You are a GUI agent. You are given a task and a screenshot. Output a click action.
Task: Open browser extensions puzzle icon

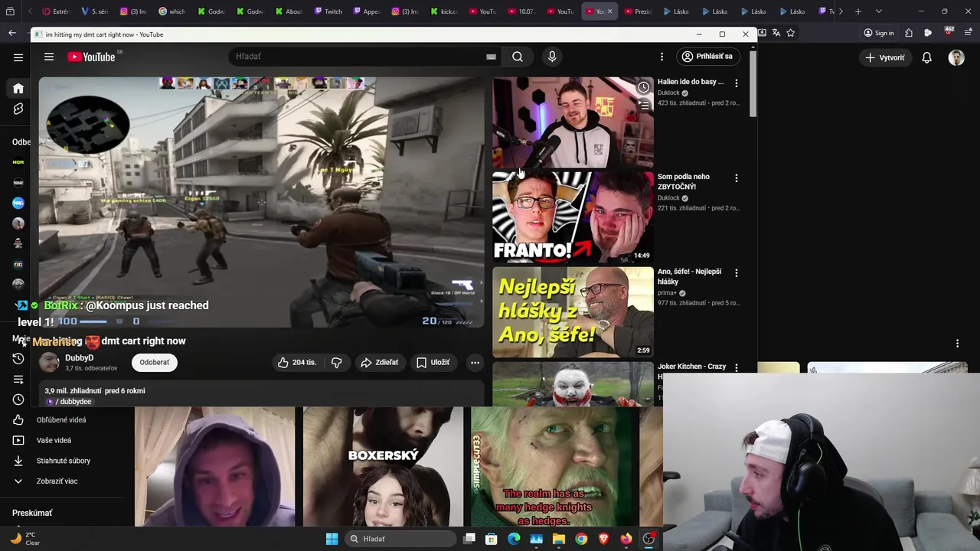coord(909,33)
